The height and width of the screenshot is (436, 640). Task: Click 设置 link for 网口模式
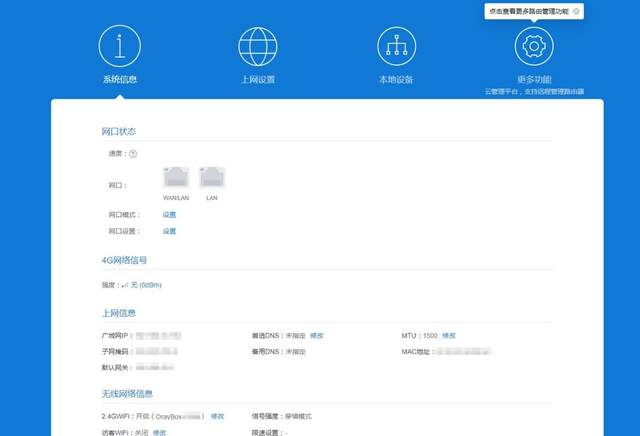[169, 215]
